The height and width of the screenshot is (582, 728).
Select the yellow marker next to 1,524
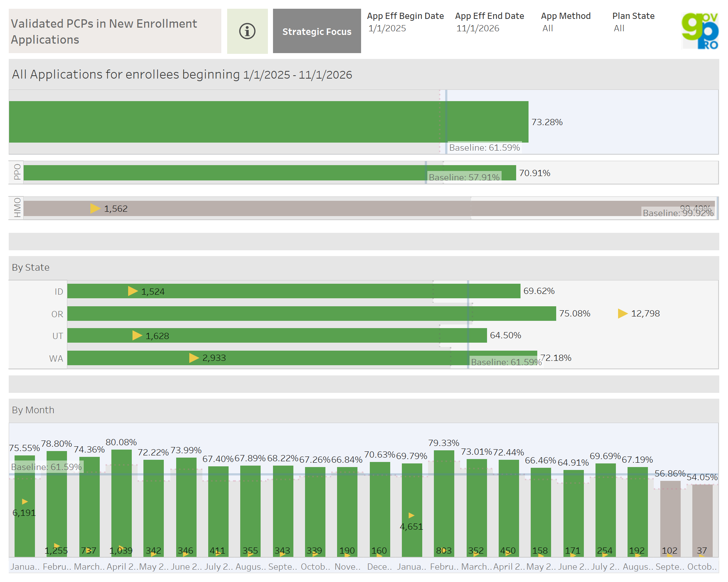[133, 291]
